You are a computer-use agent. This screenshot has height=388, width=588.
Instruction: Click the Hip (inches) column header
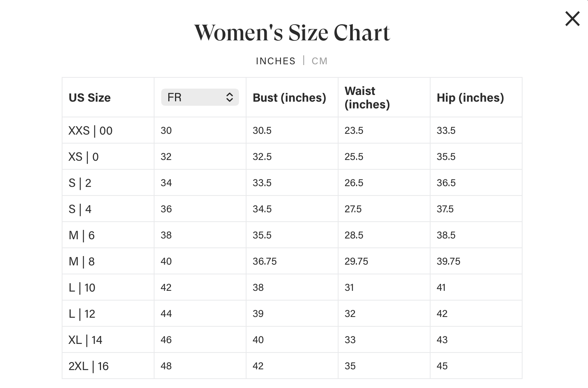[470, 98]
